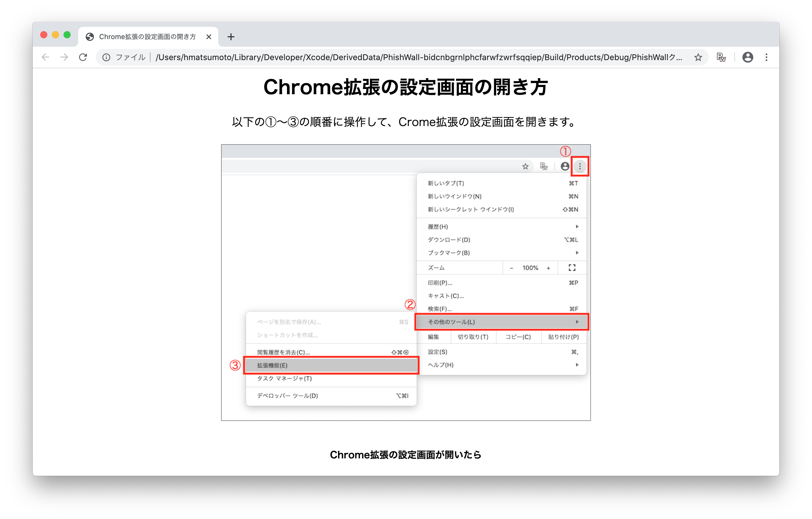Click the yellow macOS minimize window button
Image resolution: width=812 pixels, height=519 pixels.
[x=55, y=35]
